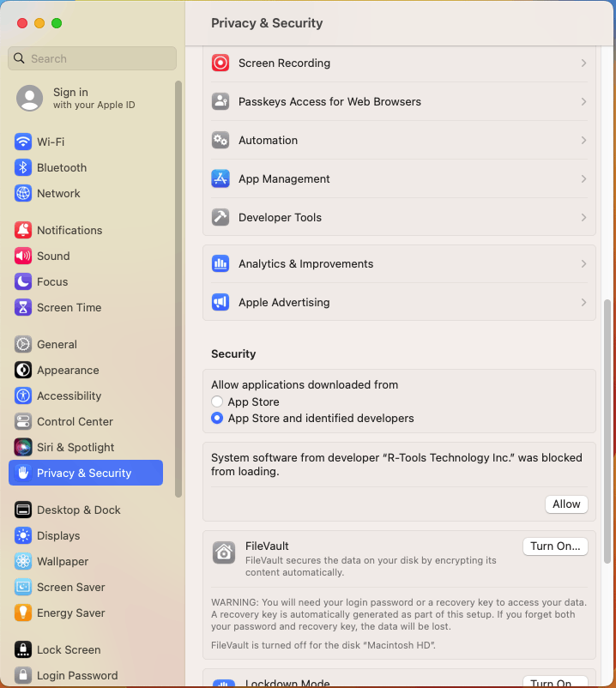Sign in with your Apple ID
The image size is (616, 688).
[94, 99]
